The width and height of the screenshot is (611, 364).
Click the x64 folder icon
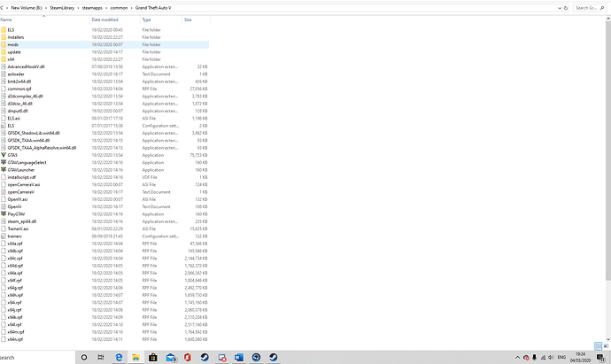coord(4,59)
